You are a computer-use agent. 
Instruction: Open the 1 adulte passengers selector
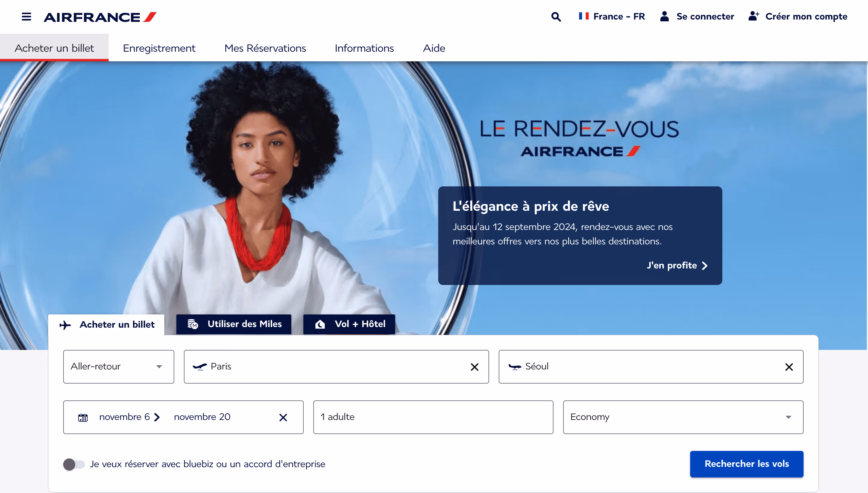coord(433,417)
